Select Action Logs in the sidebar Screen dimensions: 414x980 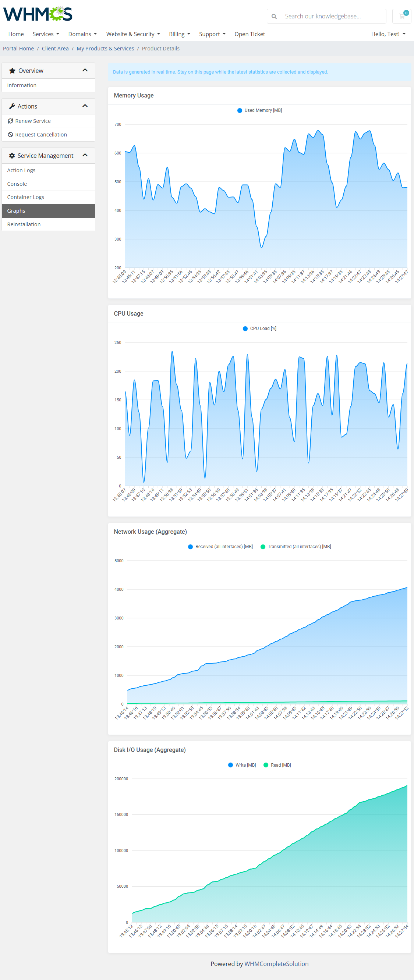48,170
